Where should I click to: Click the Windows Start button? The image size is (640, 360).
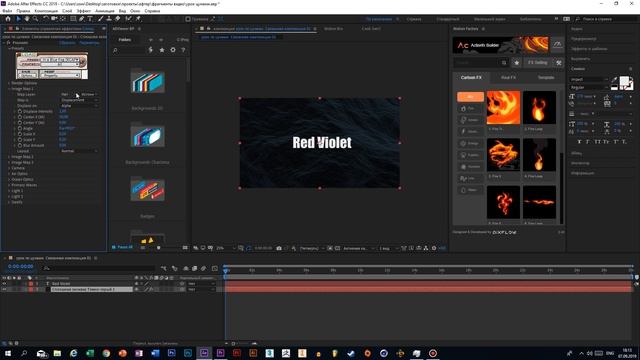pos(7,353)
